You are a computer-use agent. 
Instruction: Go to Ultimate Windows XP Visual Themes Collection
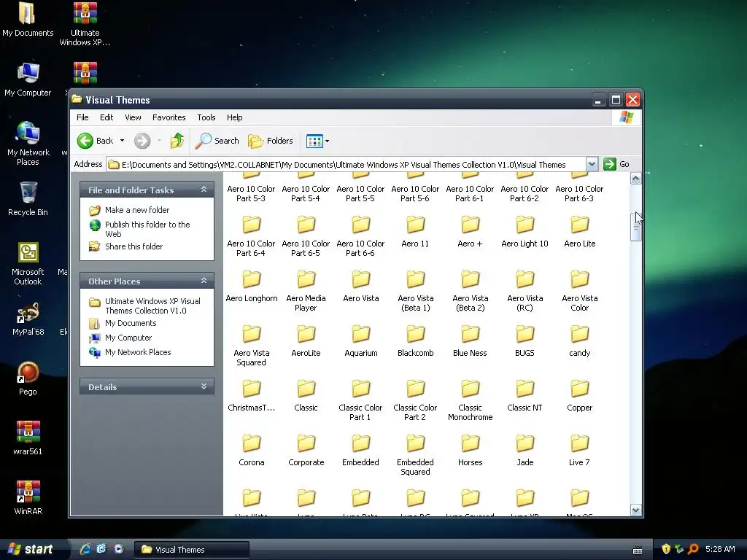pyautogui.click(x=152, y=306)
